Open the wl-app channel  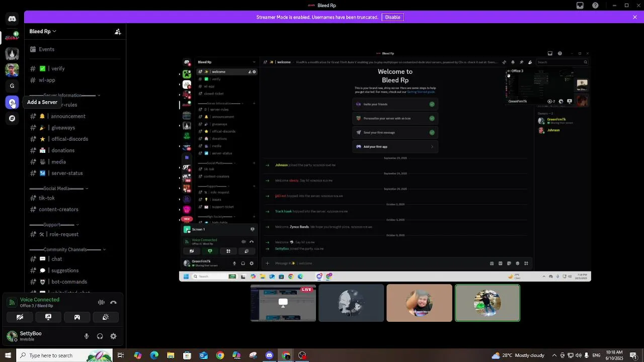[75, 80]
